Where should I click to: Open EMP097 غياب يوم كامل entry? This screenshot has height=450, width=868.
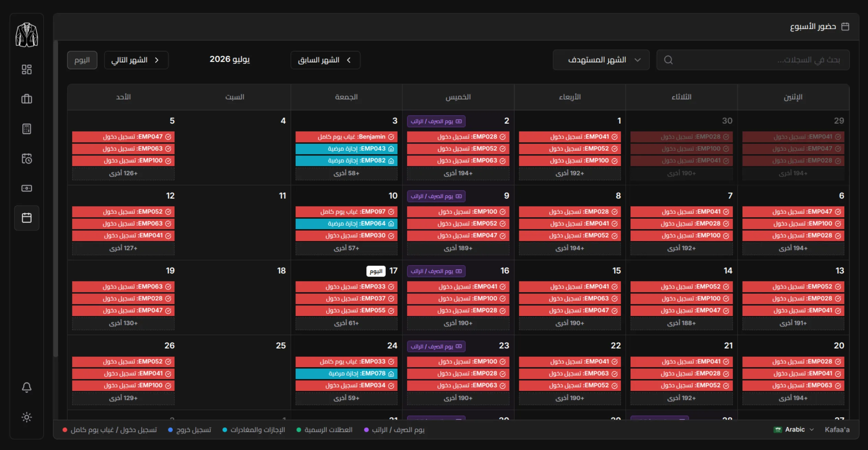(346, 212)
